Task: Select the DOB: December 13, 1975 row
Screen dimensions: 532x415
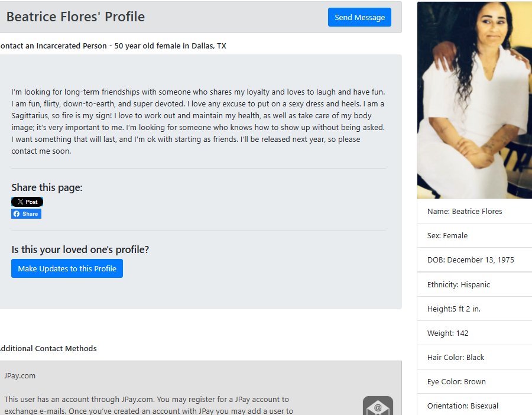Action: click(474, 260)
